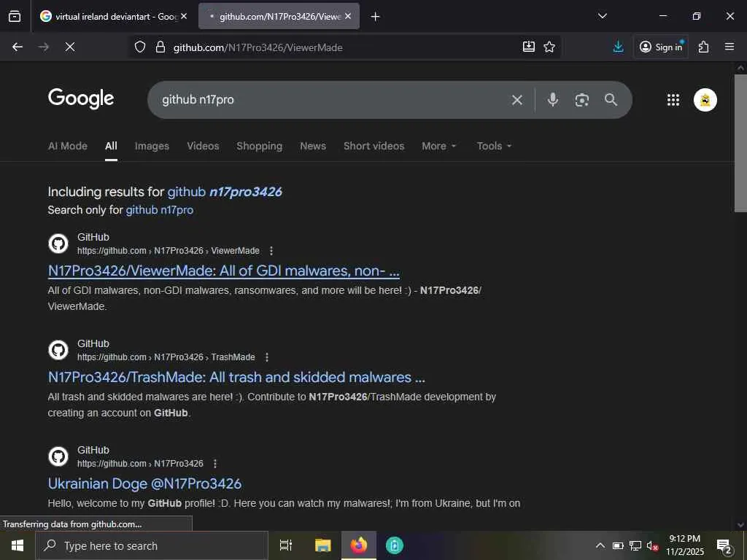The image size is (747, 560).
Task: Check the battery status icon
Action: [x=618, y=545]
